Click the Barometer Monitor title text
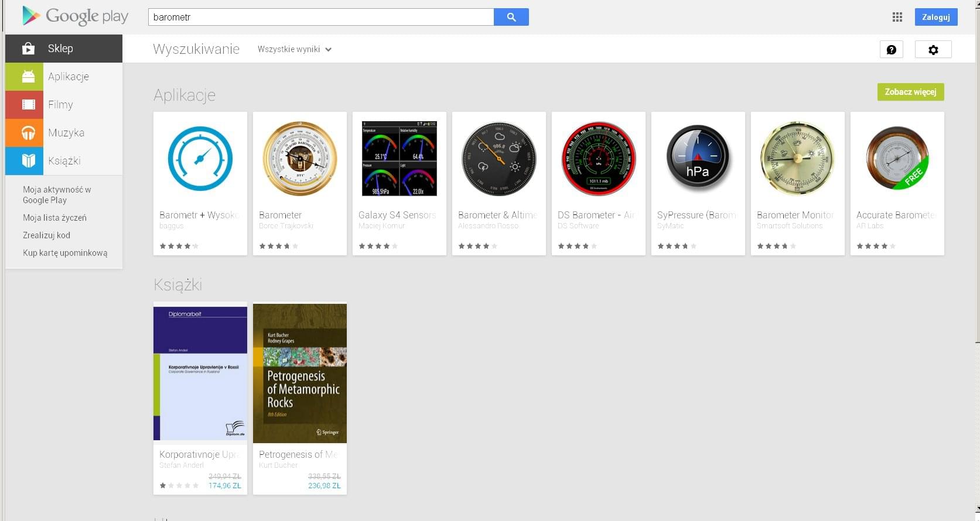980x521 pixels. point(795,215)
